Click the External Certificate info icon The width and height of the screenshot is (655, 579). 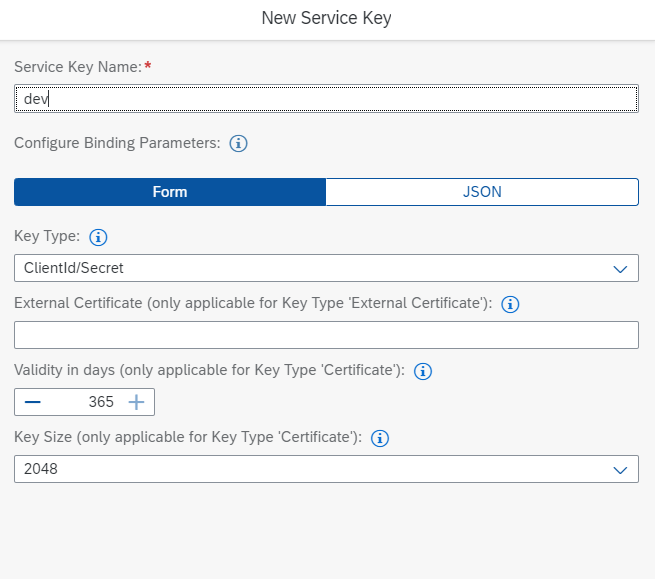pos(510,304)
